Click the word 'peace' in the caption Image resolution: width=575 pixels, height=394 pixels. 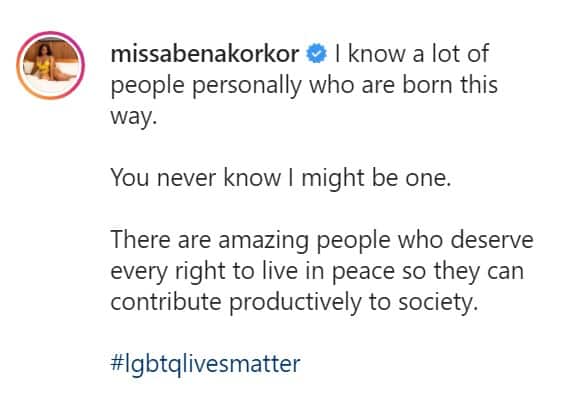click(x=364, y=272)
